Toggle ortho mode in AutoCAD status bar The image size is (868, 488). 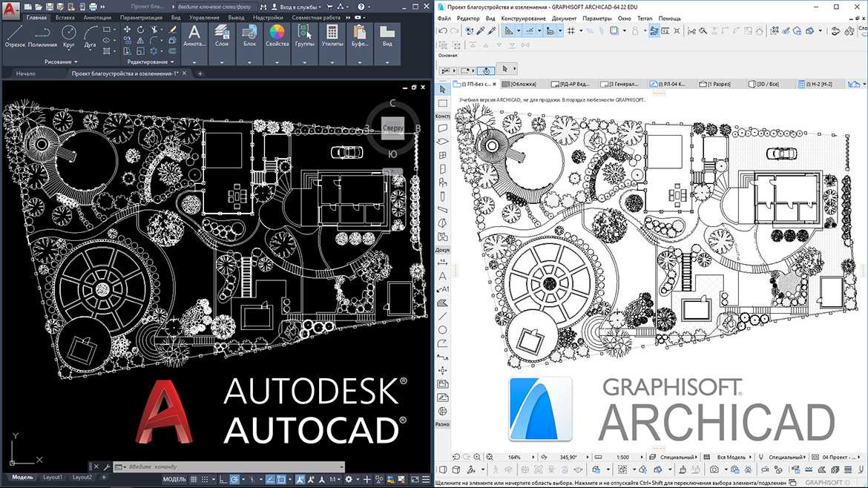tap(223, 479)
